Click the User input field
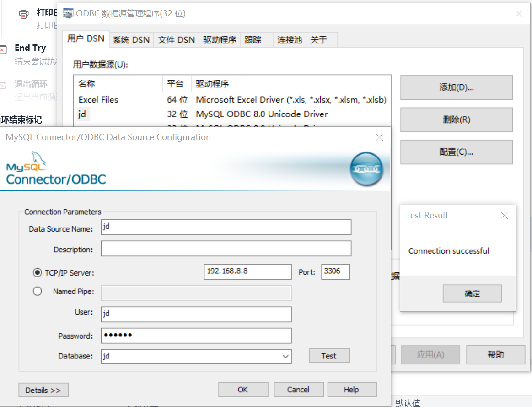Image resolution: width=532 pixels, height=407 pixels. click(196, 315)
